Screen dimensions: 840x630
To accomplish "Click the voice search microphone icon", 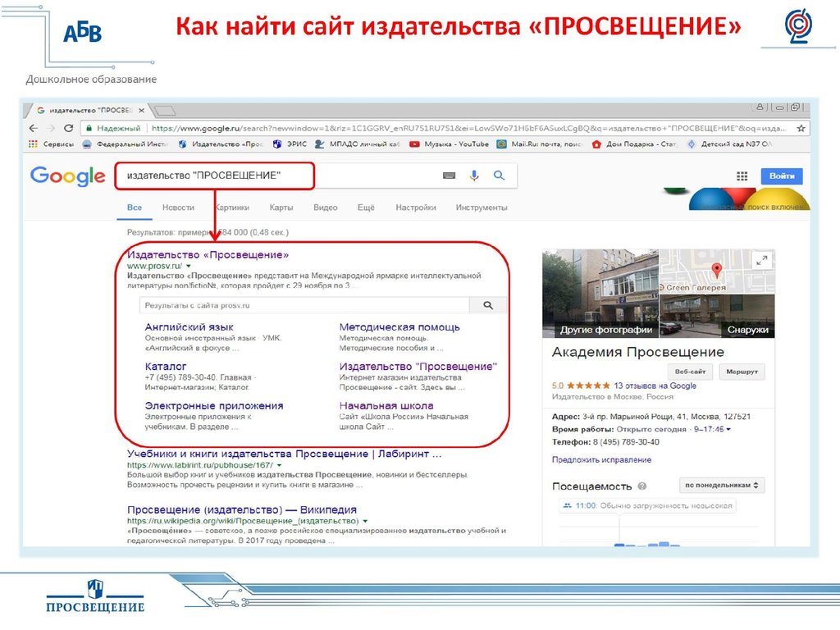I will (474, 176).
